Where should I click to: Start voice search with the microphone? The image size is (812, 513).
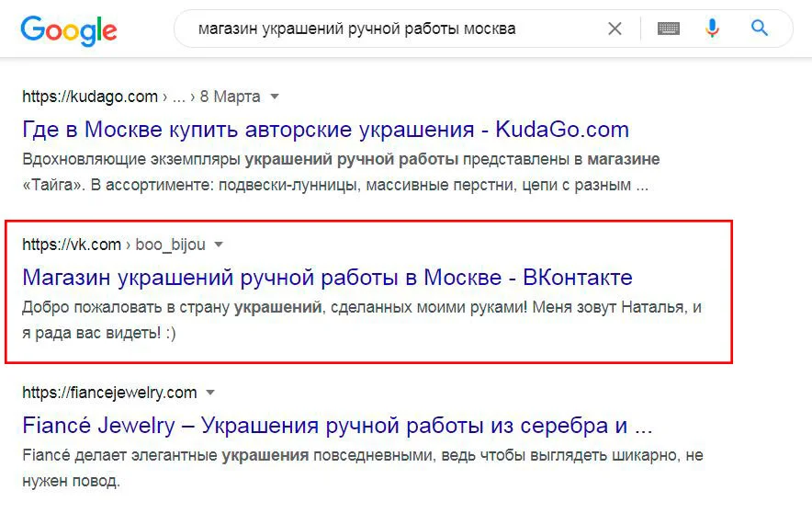pos(712,28)
